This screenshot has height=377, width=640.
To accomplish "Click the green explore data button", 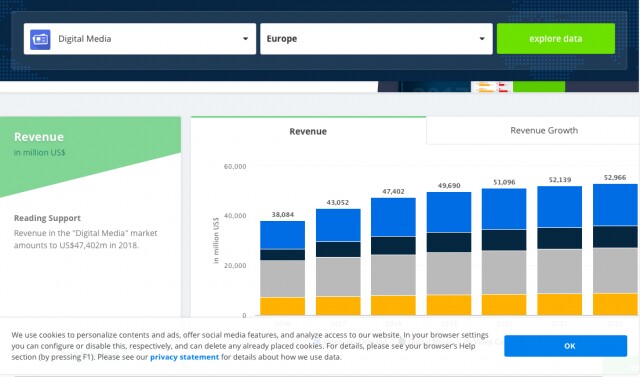I will point(556,39).
